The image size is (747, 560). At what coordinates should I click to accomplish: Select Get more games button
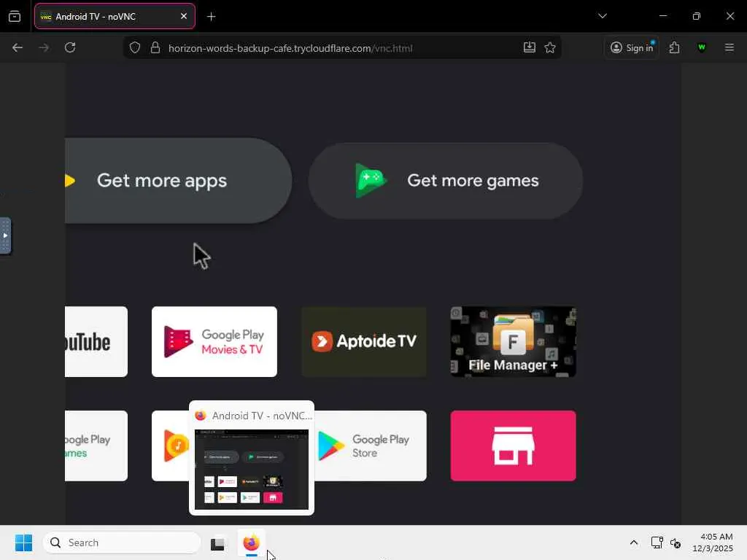446,181
